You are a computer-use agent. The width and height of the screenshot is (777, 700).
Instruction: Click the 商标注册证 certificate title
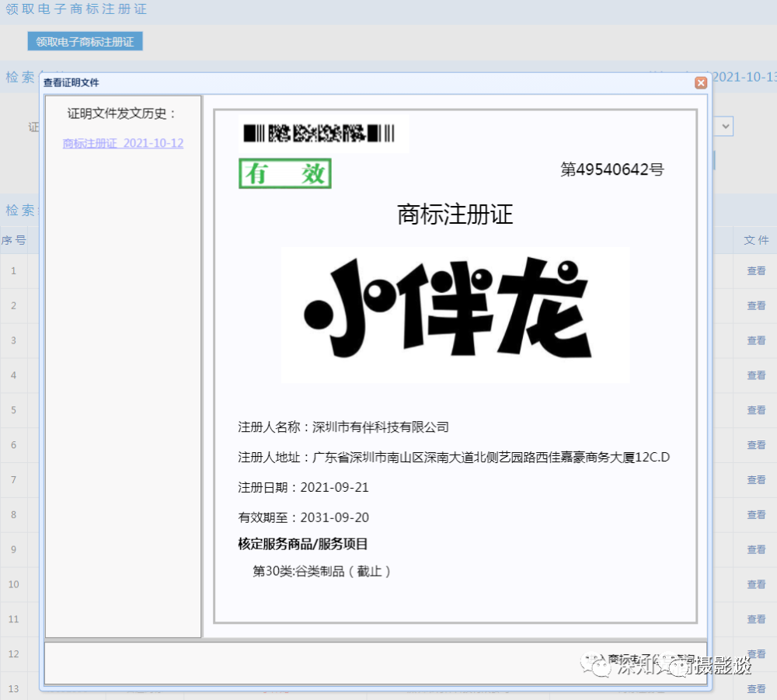(x=455, y=214)
